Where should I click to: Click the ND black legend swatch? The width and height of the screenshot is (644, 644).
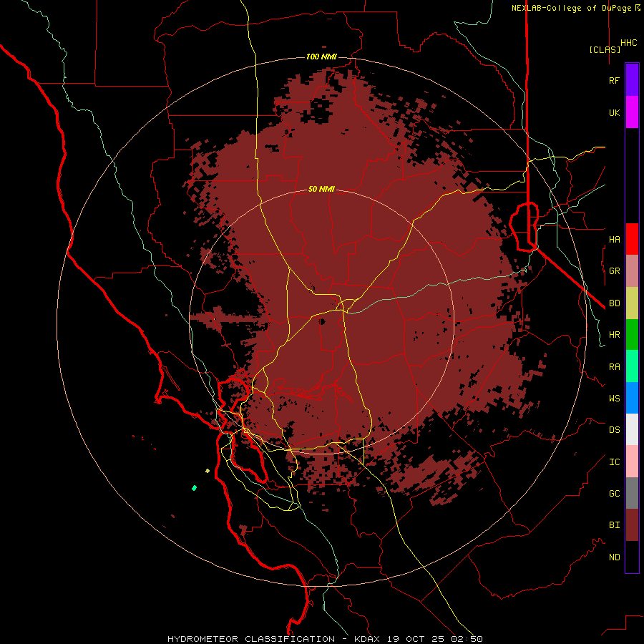coord(632,557)
